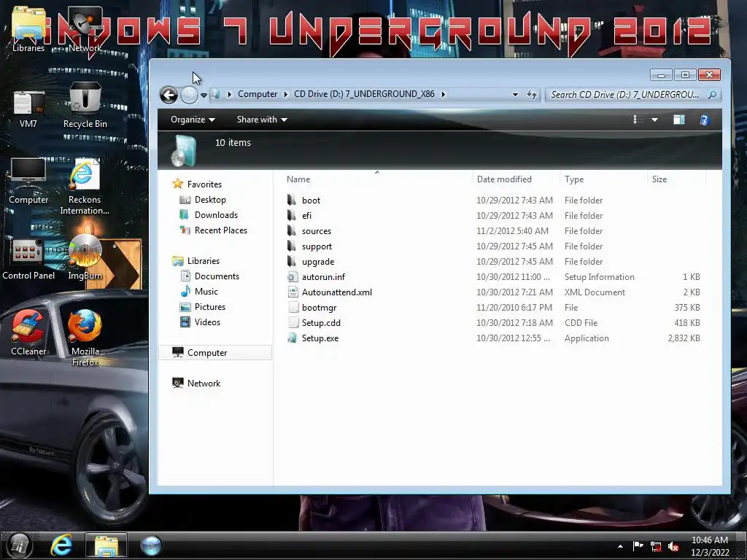
Task: Select Setup.cdd file
Action: pos(321,323)
